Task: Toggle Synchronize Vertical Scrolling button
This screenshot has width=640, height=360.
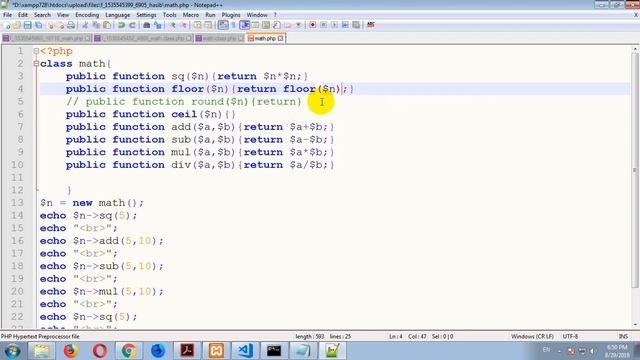Action: coord(198,25)
